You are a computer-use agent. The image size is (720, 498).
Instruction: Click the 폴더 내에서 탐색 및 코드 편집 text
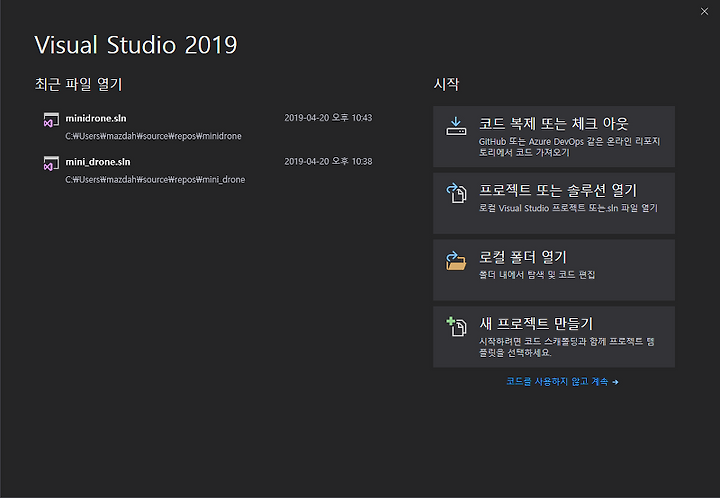click(x=537, y=274)
